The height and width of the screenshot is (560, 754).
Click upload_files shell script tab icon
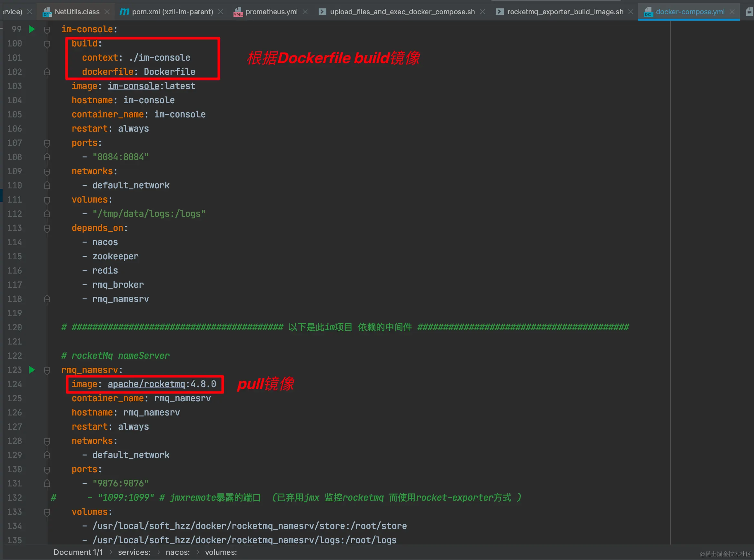pyautogui.click(x=322, y=12)
